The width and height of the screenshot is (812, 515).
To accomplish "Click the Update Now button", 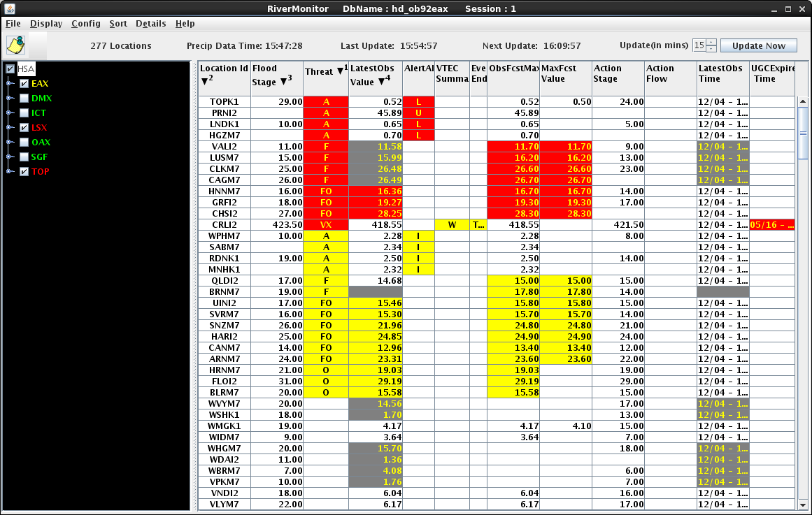I will coord(758,45).
